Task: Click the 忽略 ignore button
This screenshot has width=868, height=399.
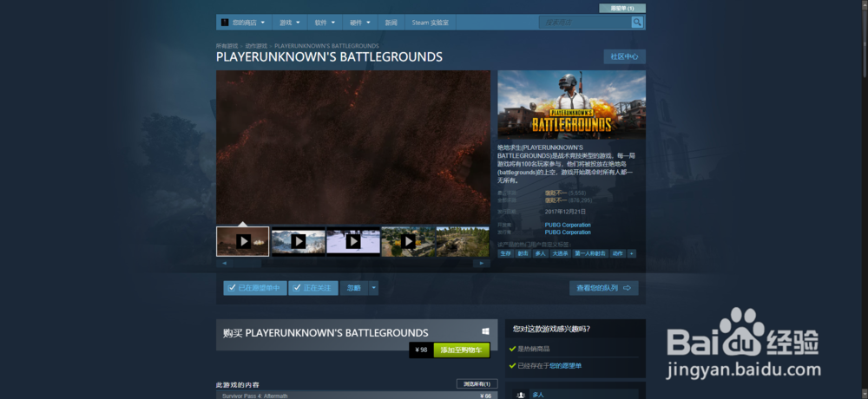Action: click(354, 288)
